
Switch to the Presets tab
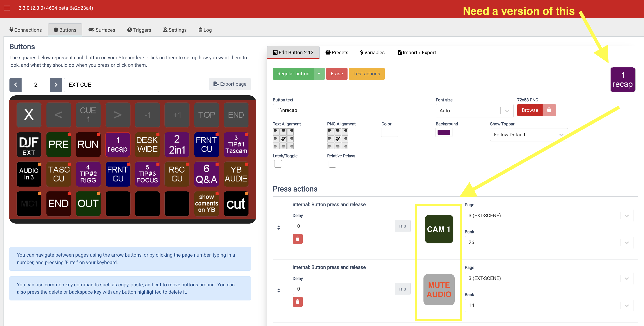click(337, 52)
